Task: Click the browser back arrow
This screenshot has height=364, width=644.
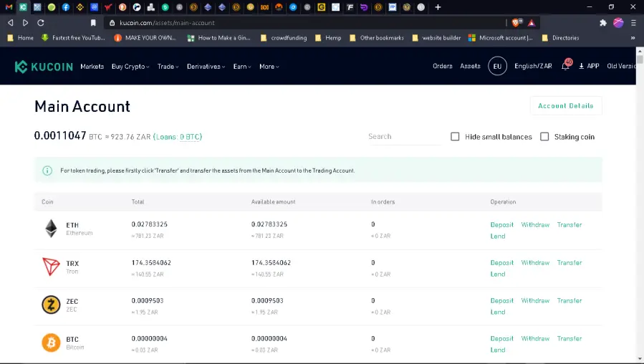Action: coord(11,23)
